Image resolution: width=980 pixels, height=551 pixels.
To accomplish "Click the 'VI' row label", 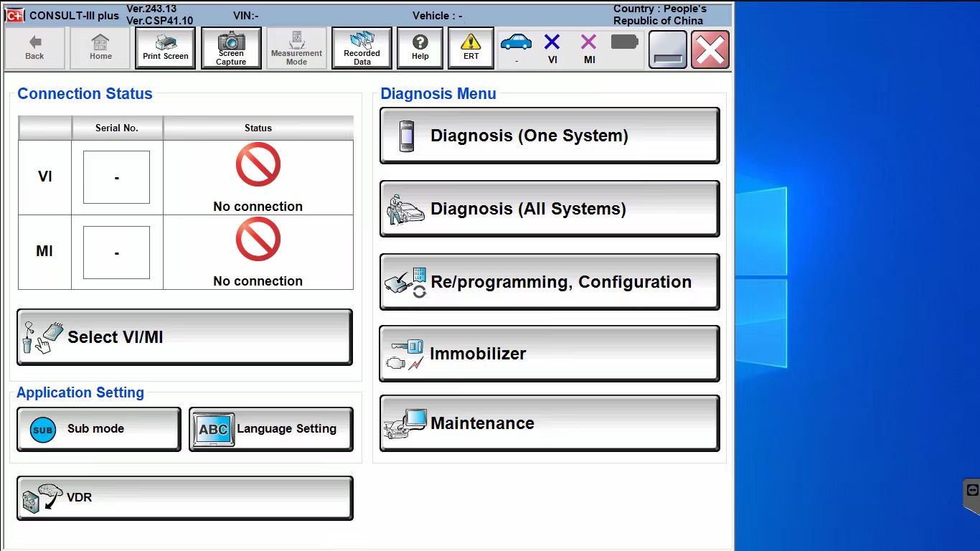I will click(44, 176).
